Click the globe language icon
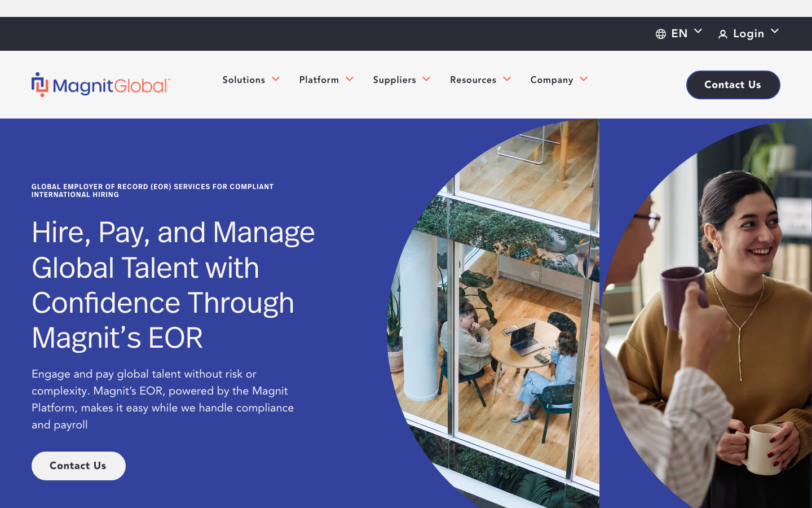Image resolution: width=812 pixels, height=508 pixels. [661, 34]
